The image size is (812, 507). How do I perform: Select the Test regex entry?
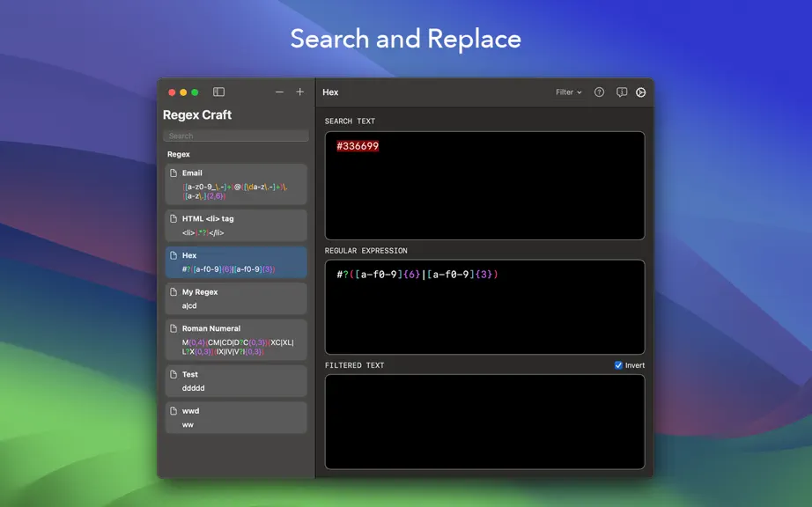click(236, 381)
